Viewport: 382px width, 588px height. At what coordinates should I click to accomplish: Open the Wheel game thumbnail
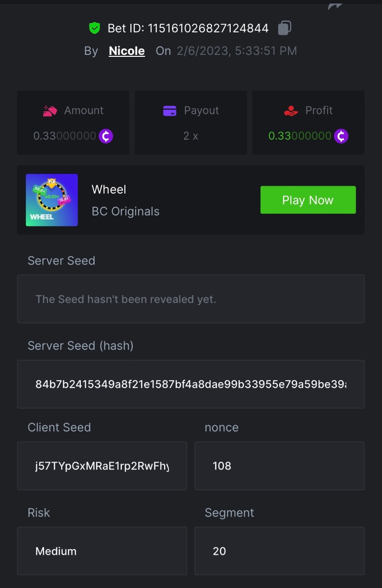coord(52,200)
